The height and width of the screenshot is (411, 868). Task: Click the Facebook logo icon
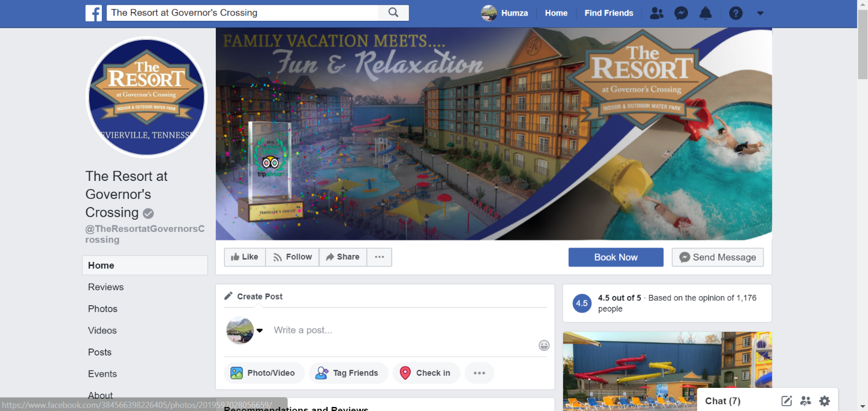[x=94, y=13]
